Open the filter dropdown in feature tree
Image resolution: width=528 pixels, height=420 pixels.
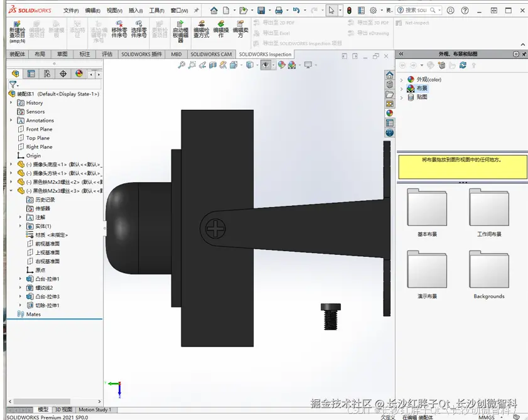tap(13, 85)
